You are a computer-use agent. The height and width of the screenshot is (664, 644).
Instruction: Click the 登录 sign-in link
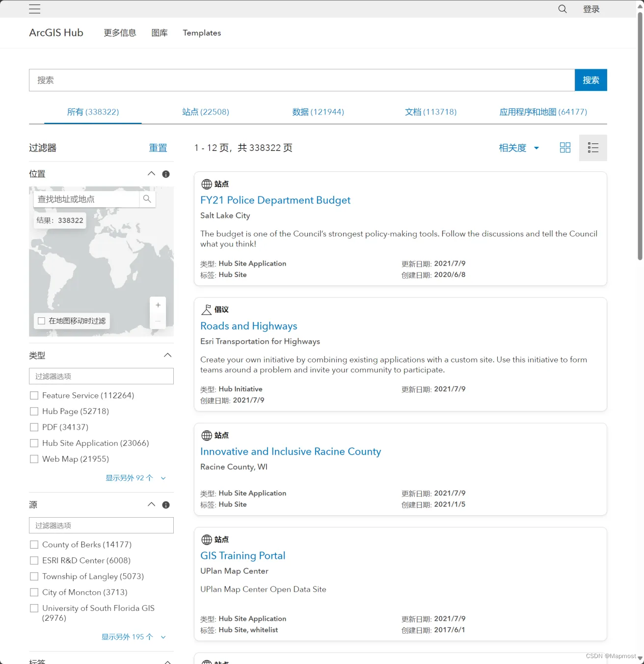click(x=591, y=9)
